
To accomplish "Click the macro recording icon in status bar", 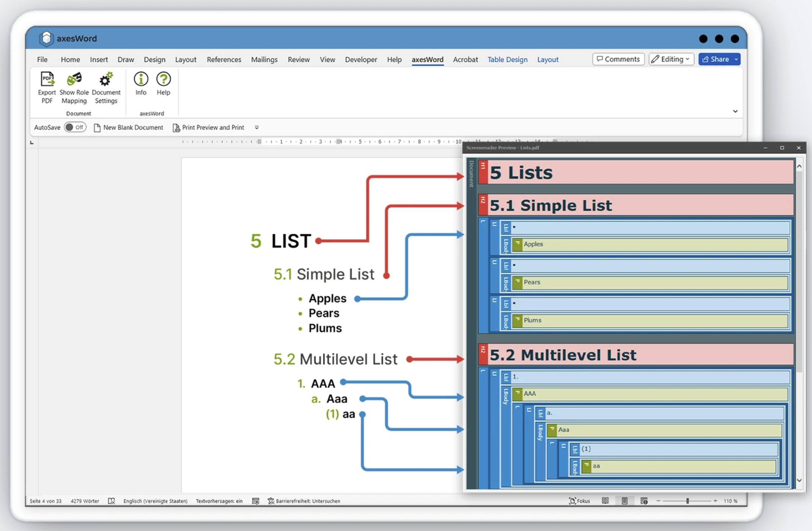I will pos(256,501).
